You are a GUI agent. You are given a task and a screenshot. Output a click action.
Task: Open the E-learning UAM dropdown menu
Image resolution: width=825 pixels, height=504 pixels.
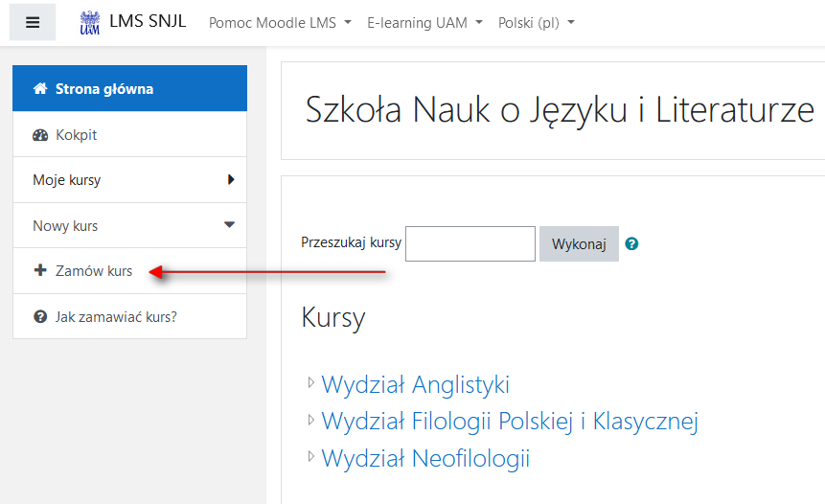(424, 23)
